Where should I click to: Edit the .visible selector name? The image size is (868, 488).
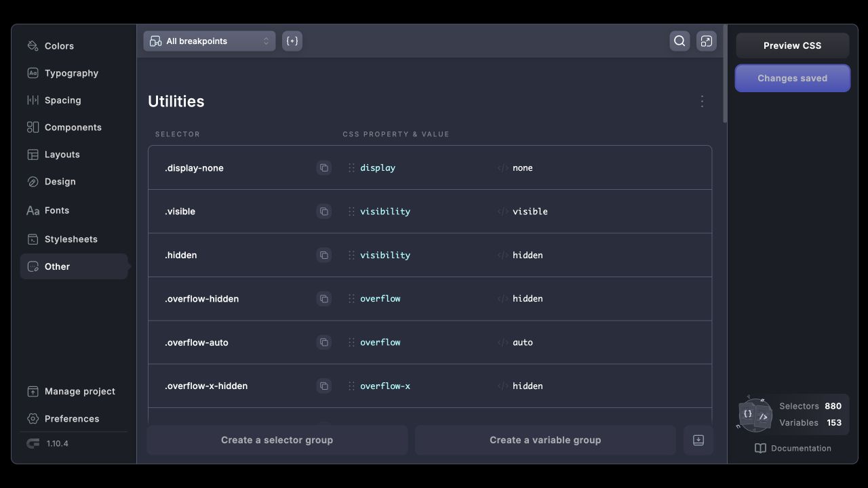pos(180,211)
